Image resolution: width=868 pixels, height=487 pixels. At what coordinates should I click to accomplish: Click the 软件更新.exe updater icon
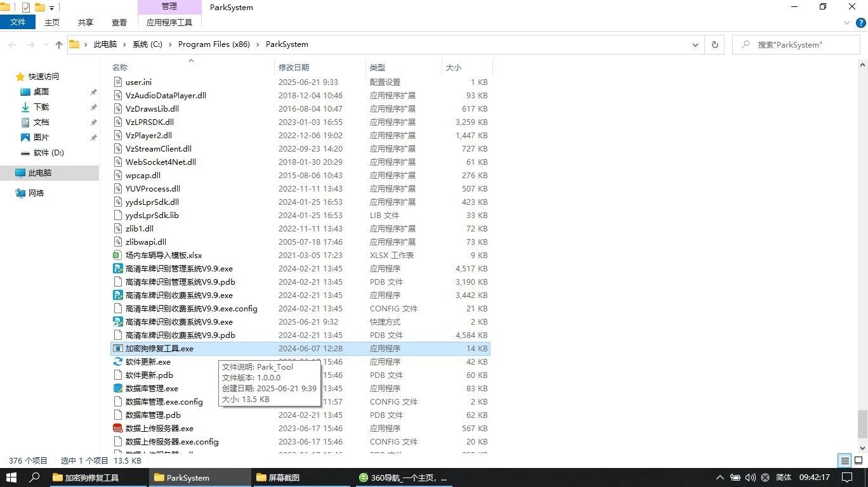[117, 361]
